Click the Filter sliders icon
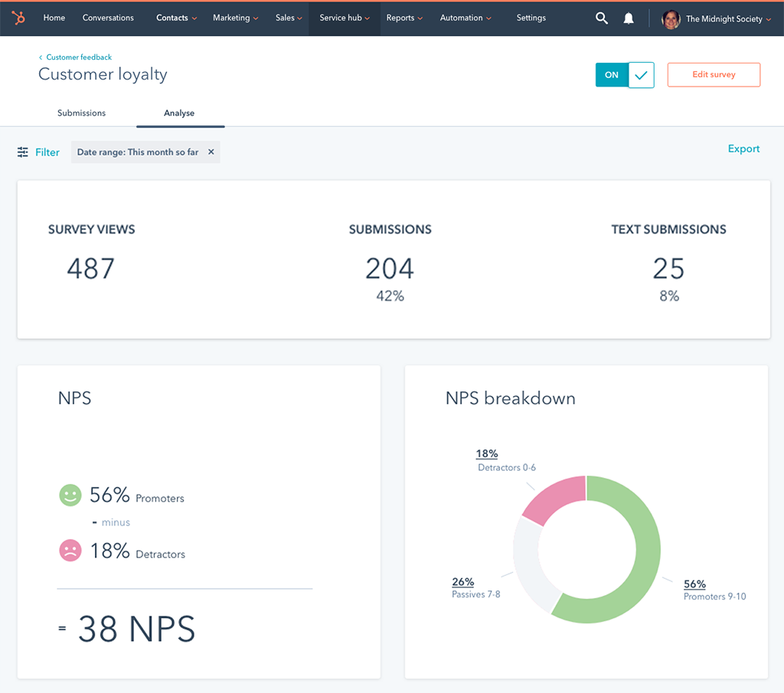The width and height of the screenshot is (784, 693). tap(22, 152)
